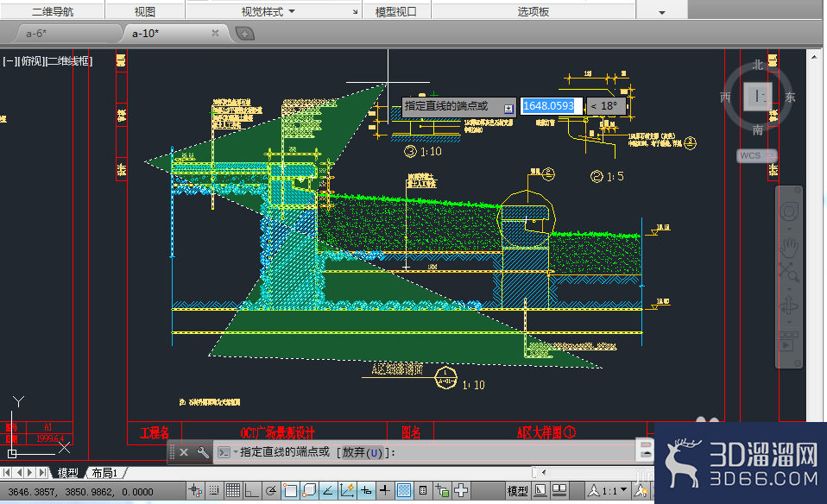Click the Selection Cycling status bar icon
The height and width of the screenshot is (504, 827).
442,491
